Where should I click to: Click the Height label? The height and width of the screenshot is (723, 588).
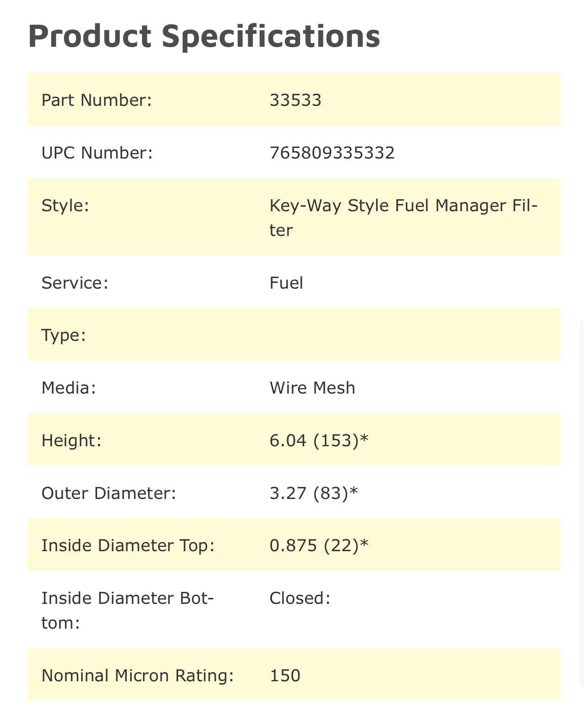coord(71,440)
